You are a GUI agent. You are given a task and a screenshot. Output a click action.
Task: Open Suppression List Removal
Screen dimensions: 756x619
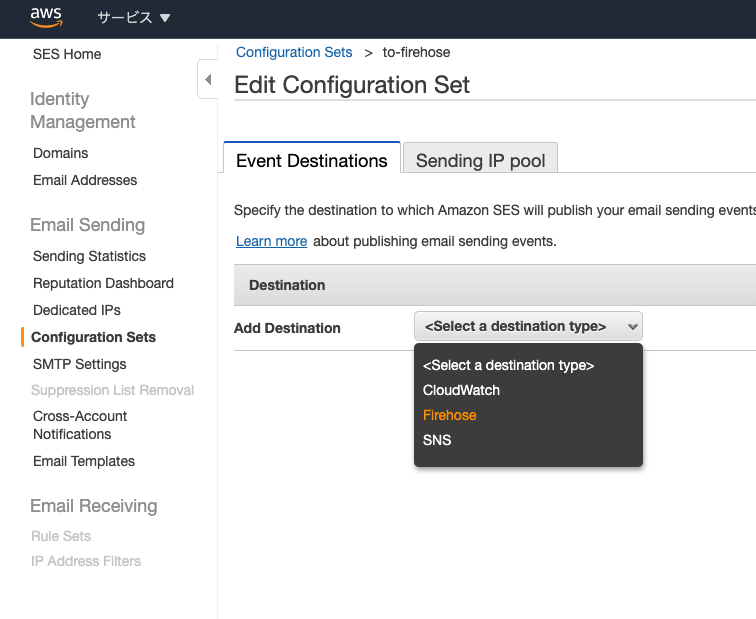[x=112, y=390]
